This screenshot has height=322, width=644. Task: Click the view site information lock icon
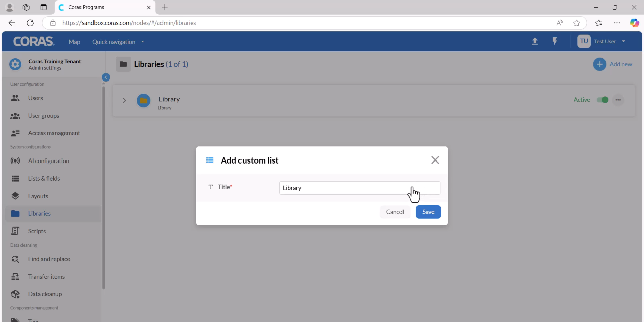[x=53, y=23]
